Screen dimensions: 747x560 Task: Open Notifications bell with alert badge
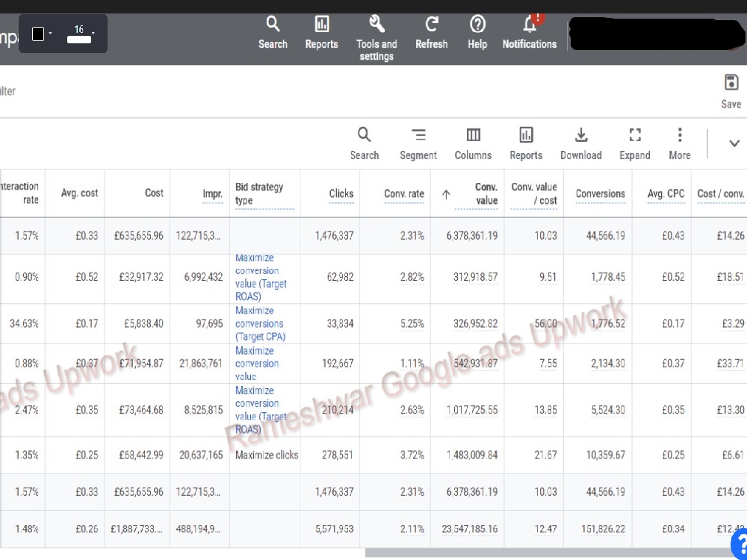pos(530,32)
